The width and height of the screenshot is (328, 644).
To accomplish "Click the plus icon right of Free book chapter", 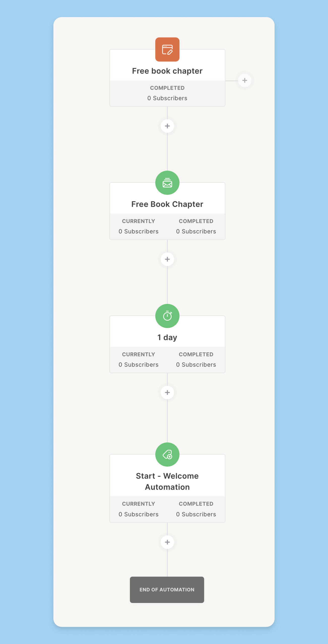I will (244, 80).
